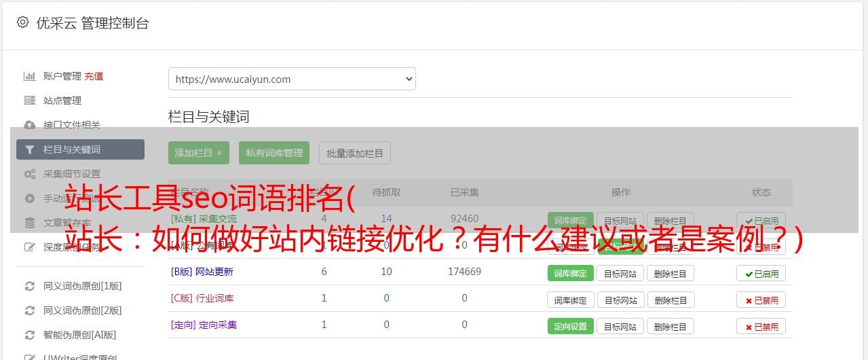Open 文章暂存库 in the sidebar
The height and width of the screenshot is (360, 868).
tap(67, 223)
